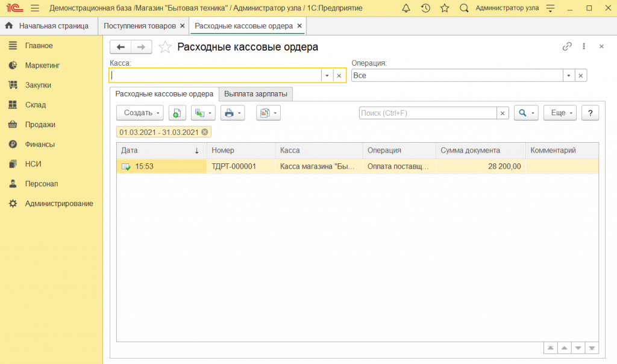Viewport: 617px width, 364px height.
Task: Click the notifications bell icon
Action: (406, 8)
